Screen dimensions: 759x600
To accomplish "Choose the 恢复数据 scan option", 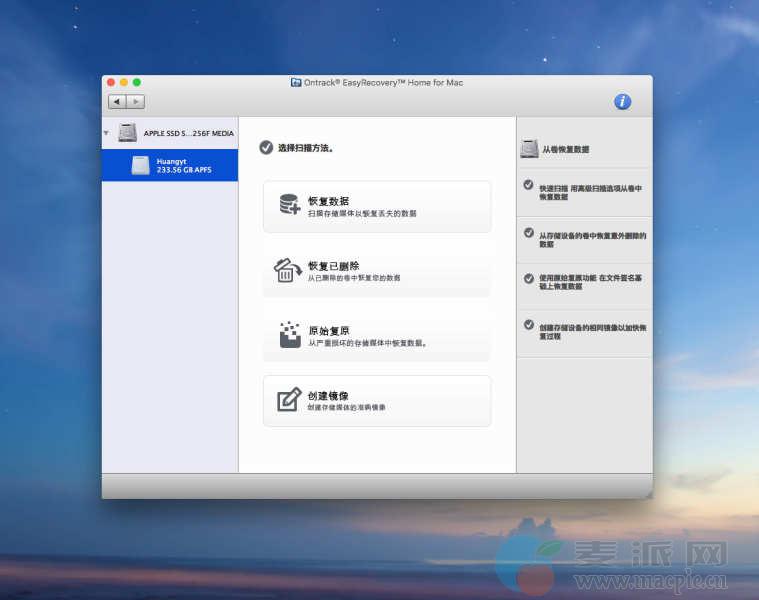I will point(377,206).
